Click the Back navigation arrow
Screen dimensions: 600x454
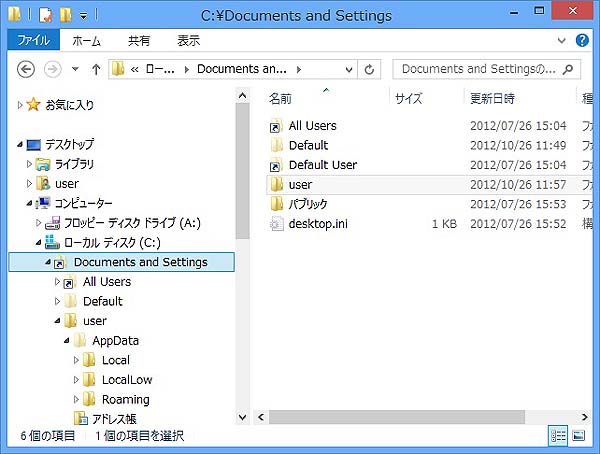click(26, 70)
